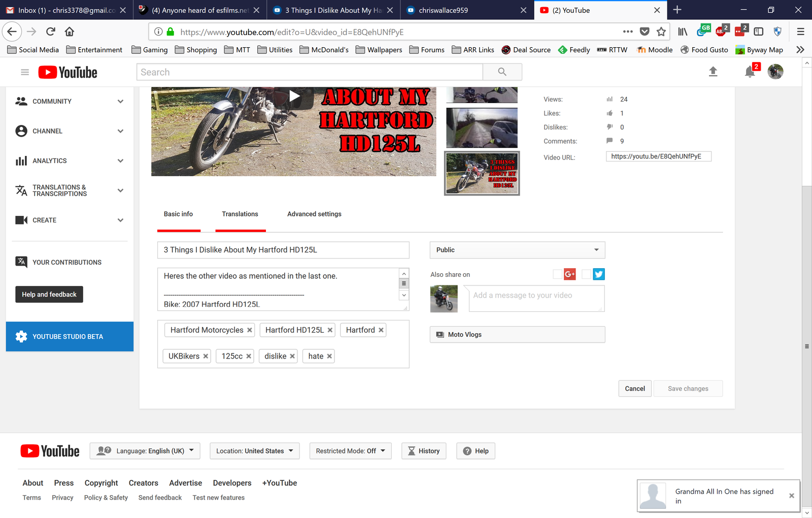Open the Restricted Mode dropdown
Viewport: 812px width, 518px height.
(351, 451)
